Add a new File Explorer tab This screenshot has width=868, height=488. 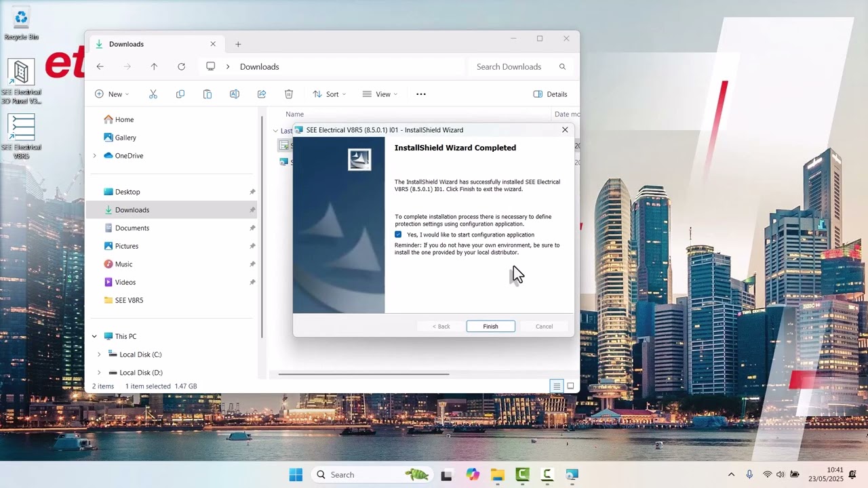pos(238,44)
